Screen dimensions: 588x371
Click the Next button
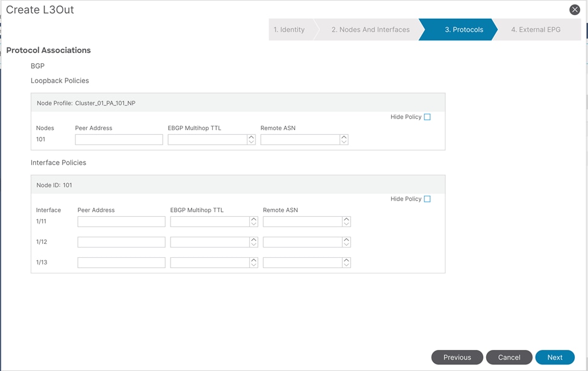click(554, 357)
